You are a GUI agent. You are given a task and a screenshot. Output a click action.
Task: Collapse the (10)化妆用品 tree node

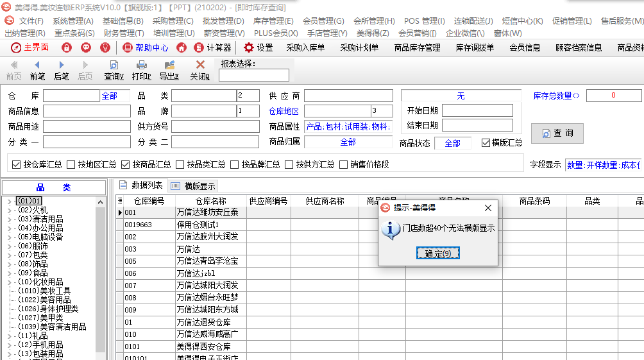click(x=10, y=282)
